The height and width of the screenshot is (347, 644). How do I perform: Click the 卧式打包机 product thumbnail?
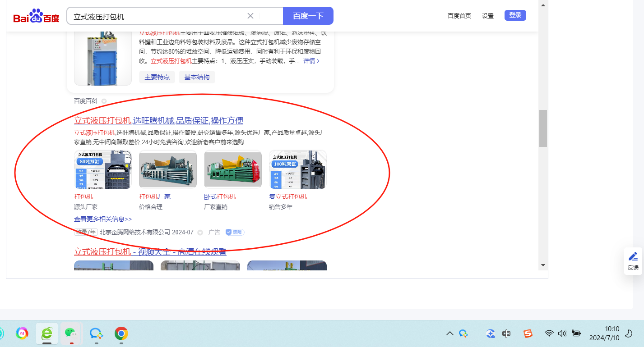233,169
